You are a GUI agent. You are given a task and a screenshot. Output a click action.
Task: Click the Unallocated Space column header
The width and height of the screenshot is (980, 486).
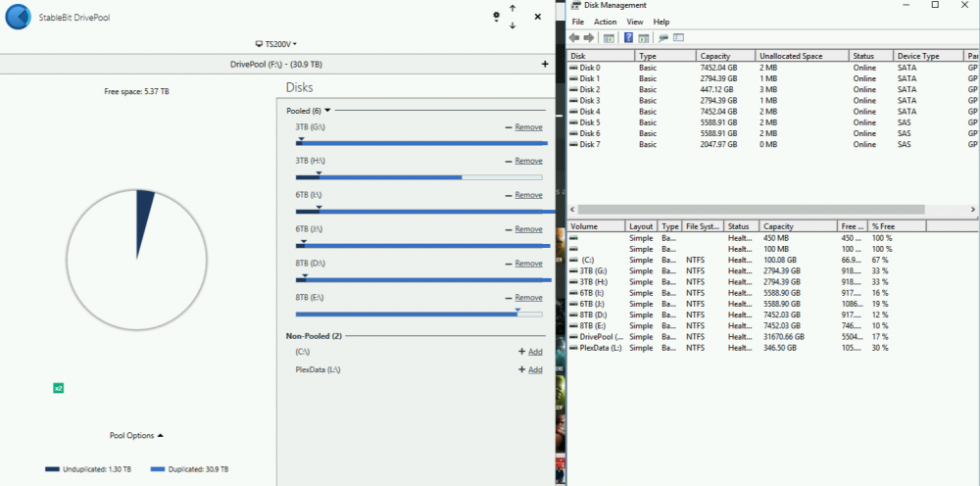(x=802, y=56)
